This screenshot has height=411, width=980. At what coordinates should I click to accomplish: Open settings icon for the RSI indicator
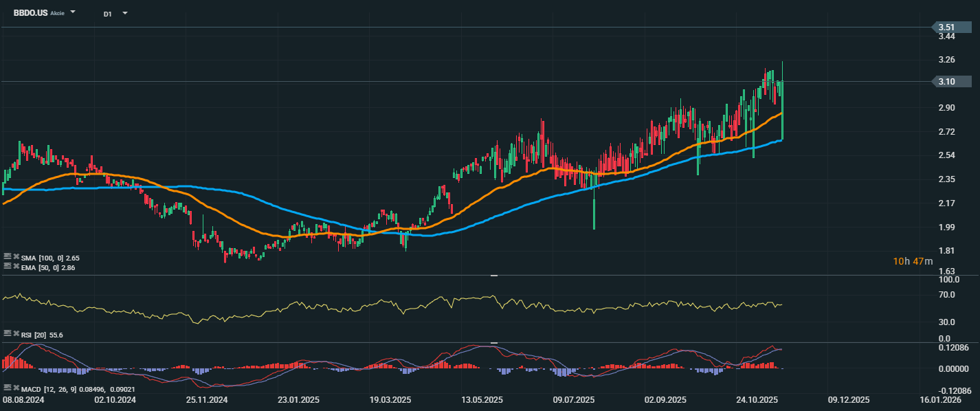point(7,333)
